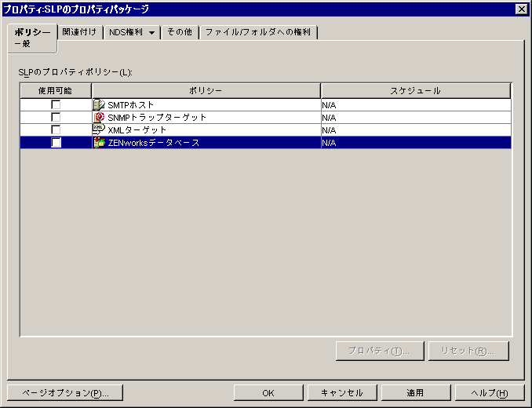Viewport: 532px width, 408px height.
Task: Close the SLPのプロパティパッケージ dialog
Action: point(521,9)
